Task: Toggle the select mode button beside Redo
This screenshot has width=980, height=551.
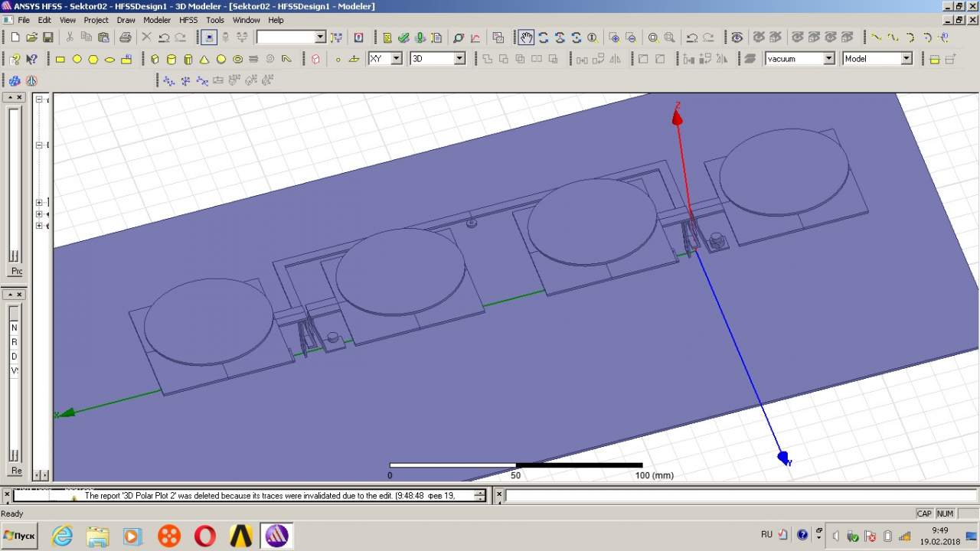Action: coord(207,37)
